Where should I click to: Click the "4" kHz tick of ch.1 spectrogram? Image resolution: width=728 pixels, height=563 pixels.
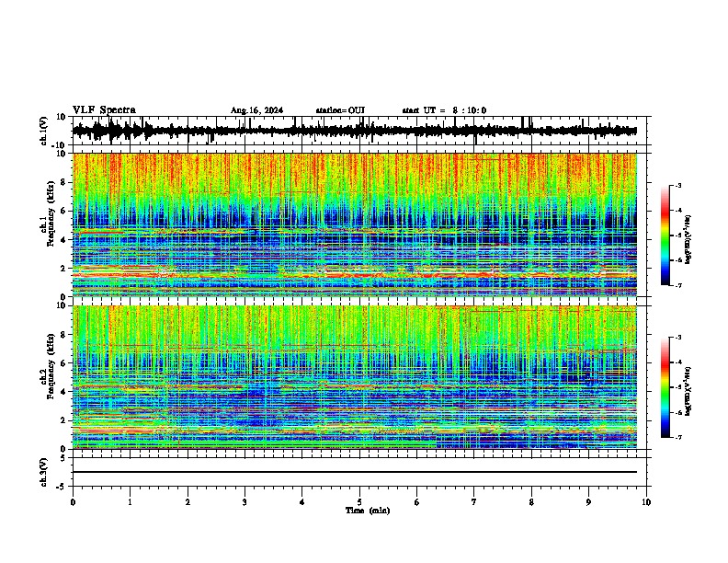tap(63, 240)
